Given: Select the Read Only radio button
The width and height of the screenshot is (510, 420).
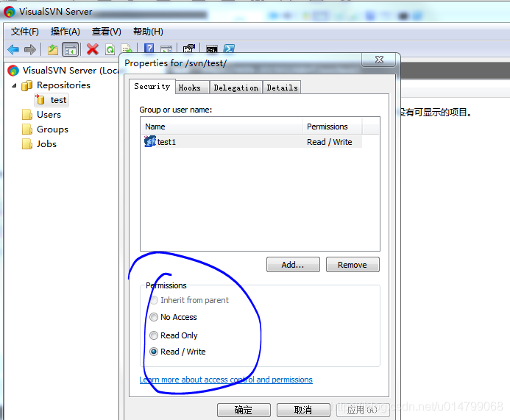Looking at the screenshot, I should tap(154, 335).
